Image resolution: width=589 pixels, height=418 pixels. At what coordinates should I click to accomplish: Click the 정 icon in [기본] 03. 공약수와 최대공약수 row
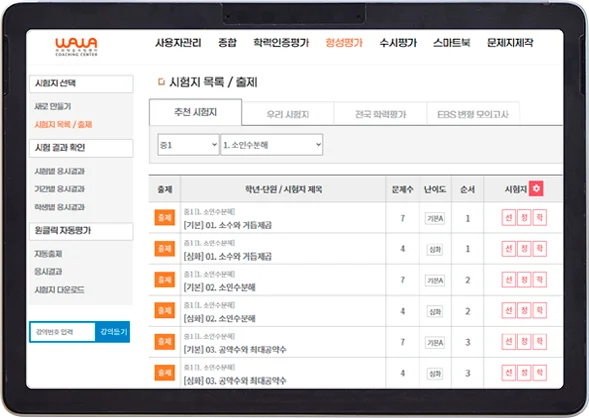[524, 342]
